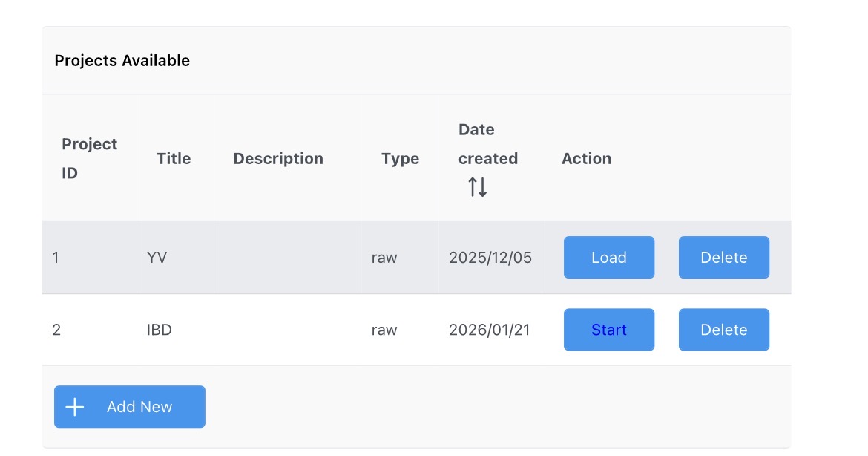This screenshot has height=456, width=868.
Task: Click the Project ID column header
Action: point(89,158)
